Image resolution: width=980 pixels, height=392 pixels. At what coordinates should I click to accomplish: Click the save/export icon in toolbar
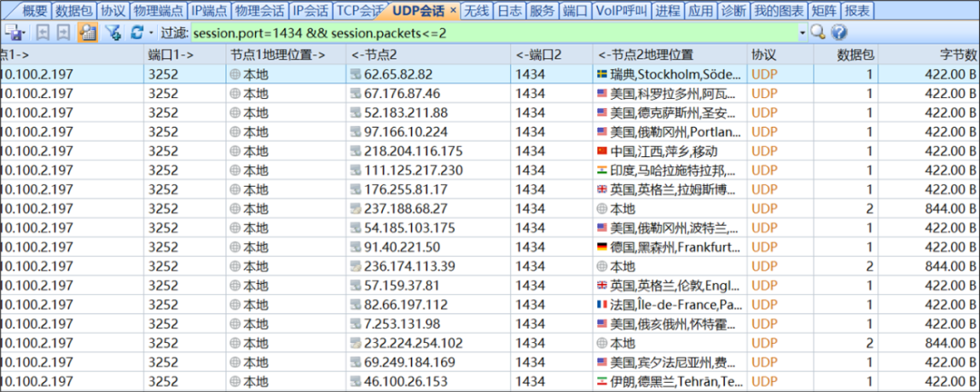(x=13, y=33)
